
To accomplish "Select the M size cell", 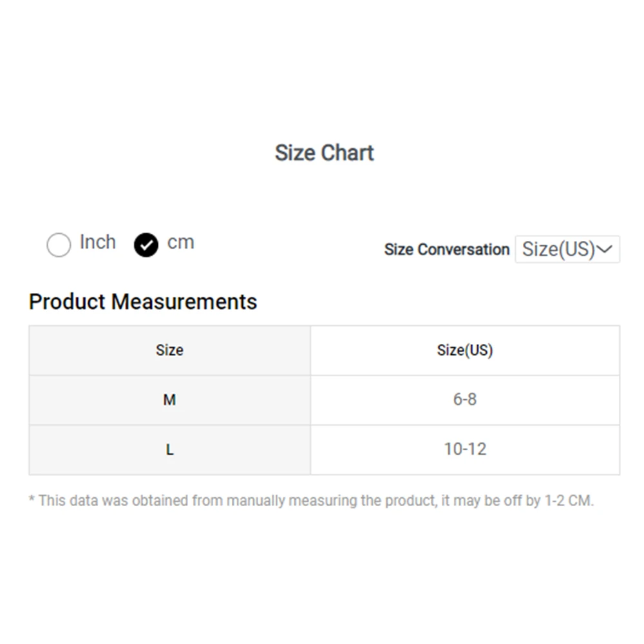I will [169, 400].
